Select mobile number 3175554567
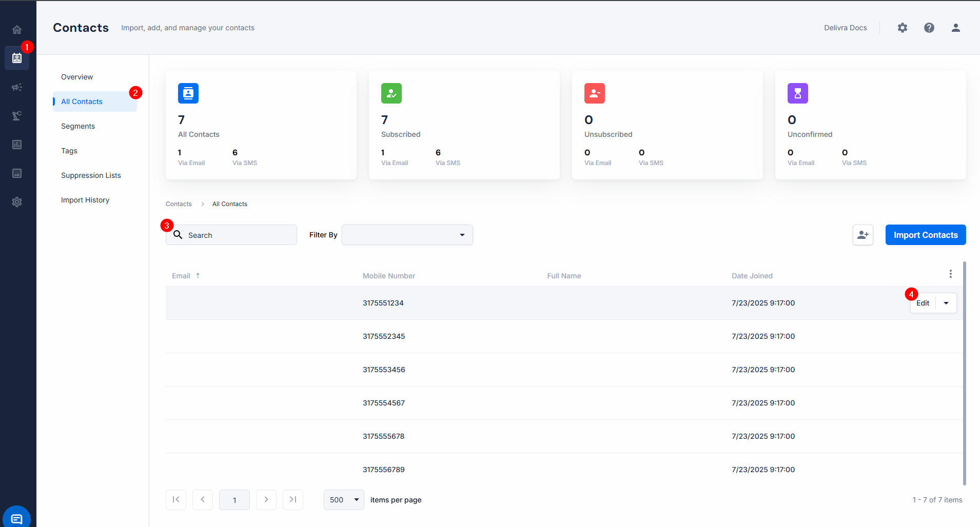 [x=384, y=403]
